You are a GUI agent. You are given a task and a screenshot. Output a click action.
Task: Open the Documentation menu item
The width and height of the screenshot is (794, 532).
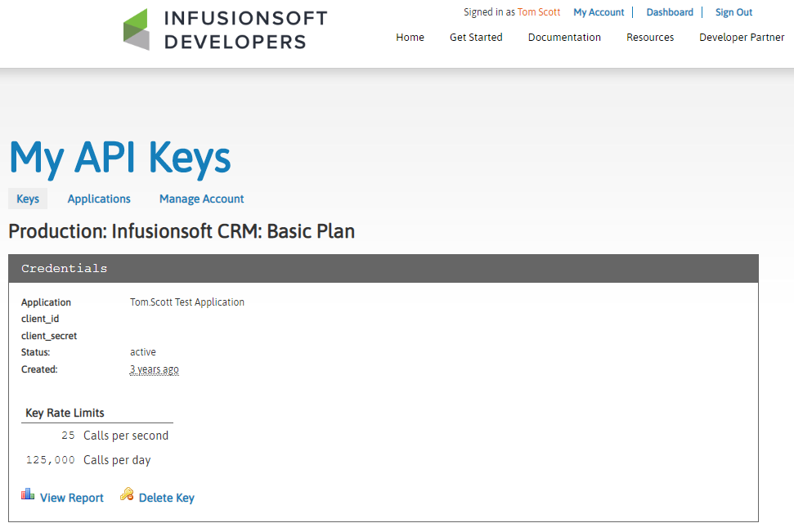(x=564, y=37)
